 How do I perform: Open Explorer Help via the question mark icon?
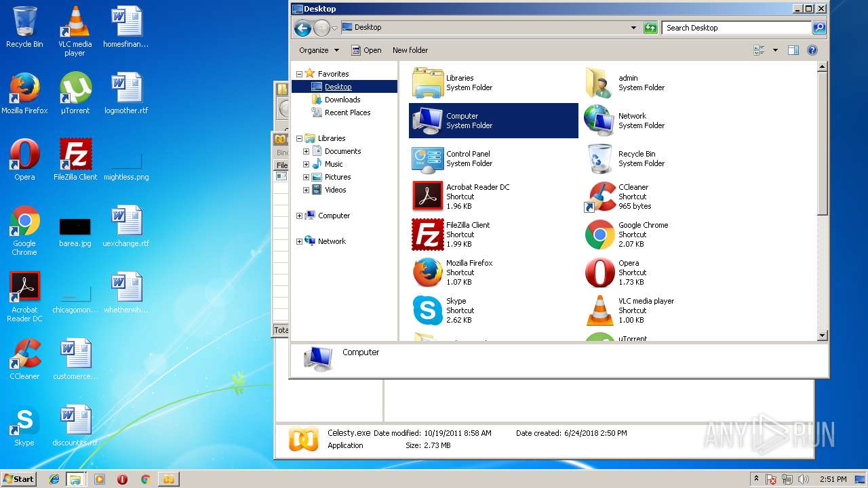(812, 50)
